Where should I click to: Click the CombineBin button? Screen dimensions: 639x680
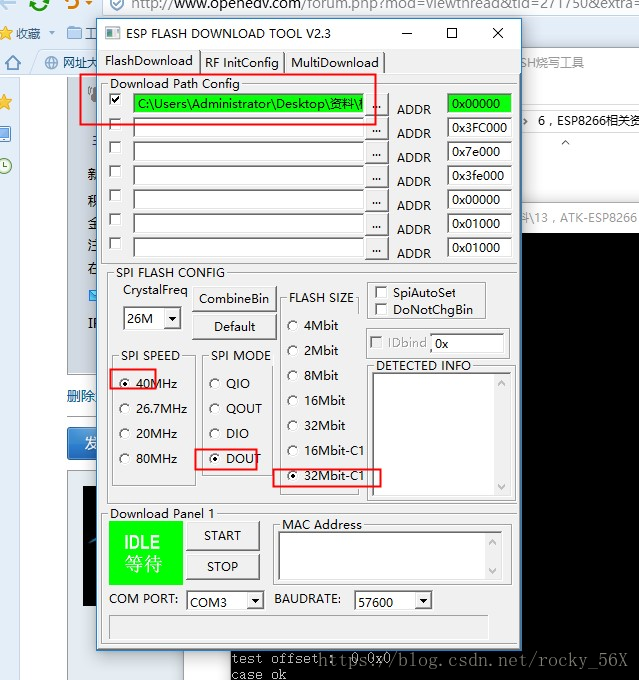pyautogui.click(x=234, y=298)
